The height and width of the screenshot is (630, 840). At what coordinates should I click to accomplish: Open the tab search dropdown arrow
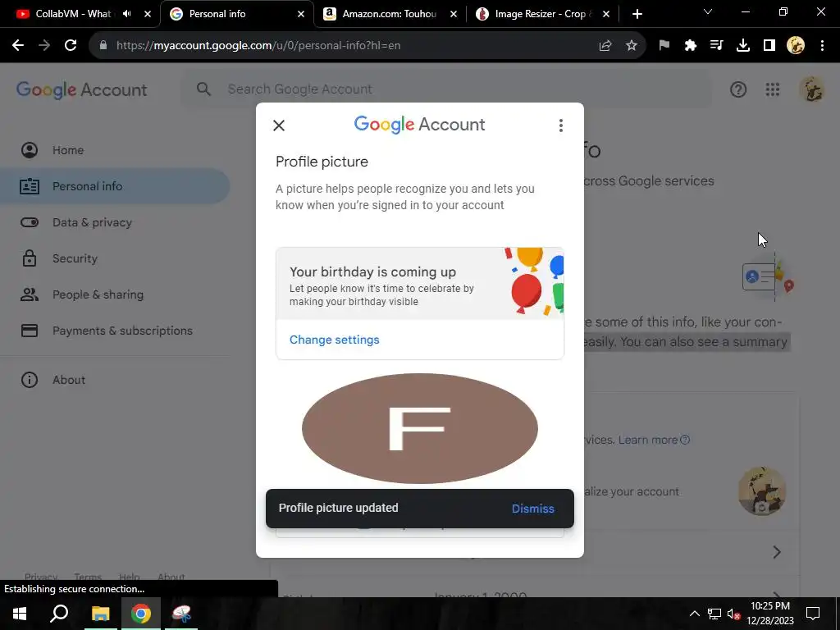click(x=708, y=11)
